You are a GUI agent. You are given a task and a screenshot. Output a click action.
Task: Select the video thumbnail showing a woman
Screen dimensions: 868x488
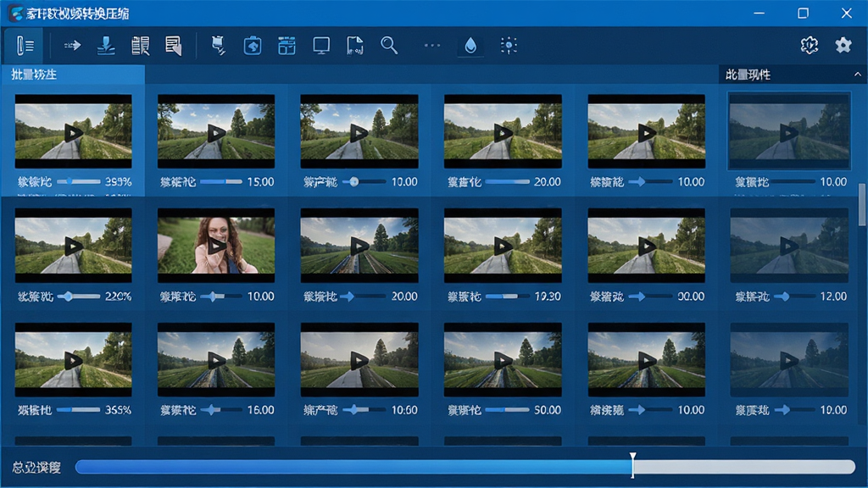[216, 245]
